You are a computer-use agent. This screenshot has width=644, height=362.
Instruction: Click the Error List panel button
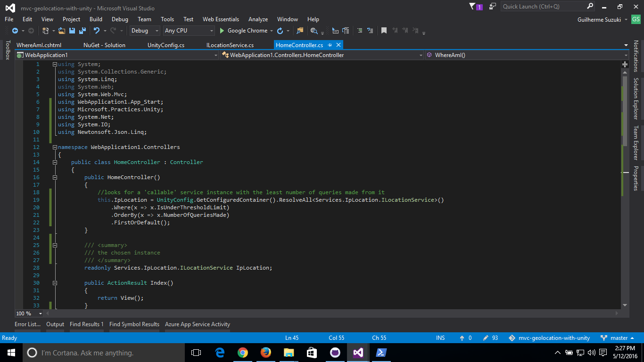point(27,324)
